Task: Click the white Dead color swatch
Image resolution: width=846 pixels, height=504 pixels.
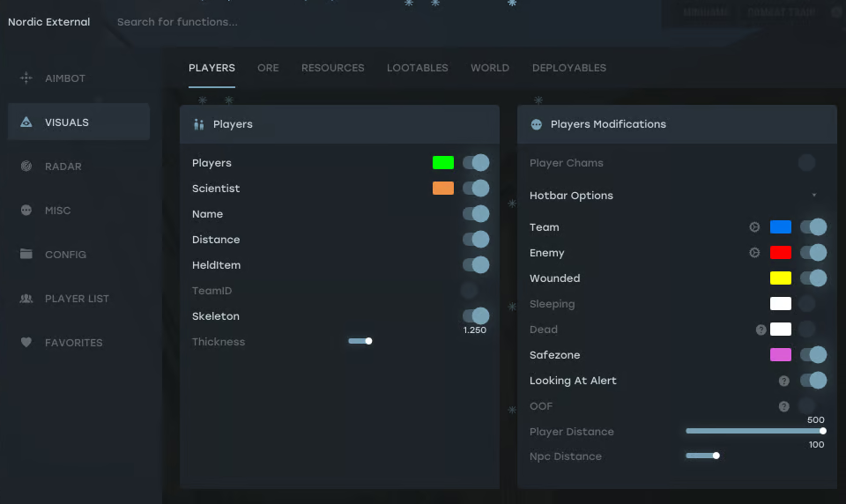Action: pyautogui.click(x=781, y=330)
